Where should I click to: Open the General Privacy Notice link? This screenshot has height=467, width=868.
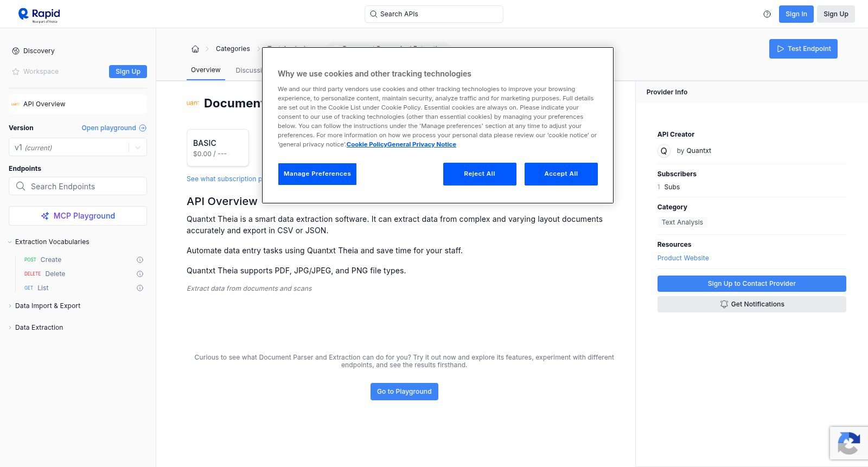(422, 144)
